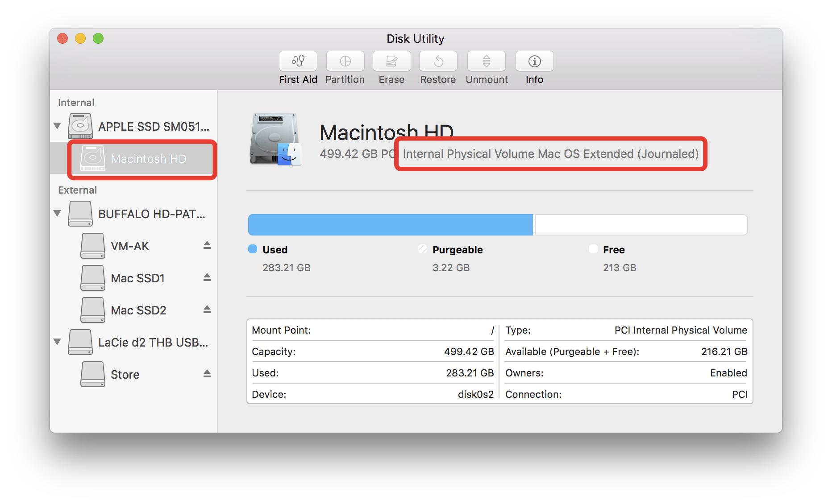Screen dimensions: 832x504
Task: Close the Disk Utility window
Action: 62,38
